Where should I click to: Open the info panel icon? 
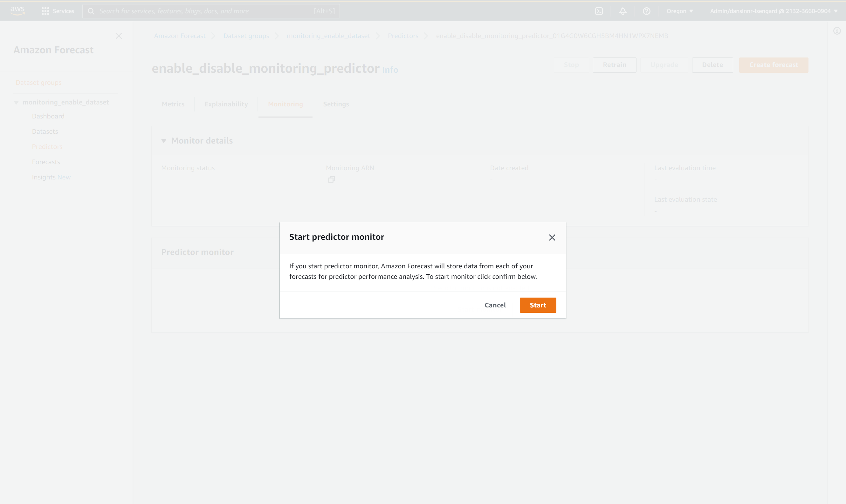tap(836, 31)
